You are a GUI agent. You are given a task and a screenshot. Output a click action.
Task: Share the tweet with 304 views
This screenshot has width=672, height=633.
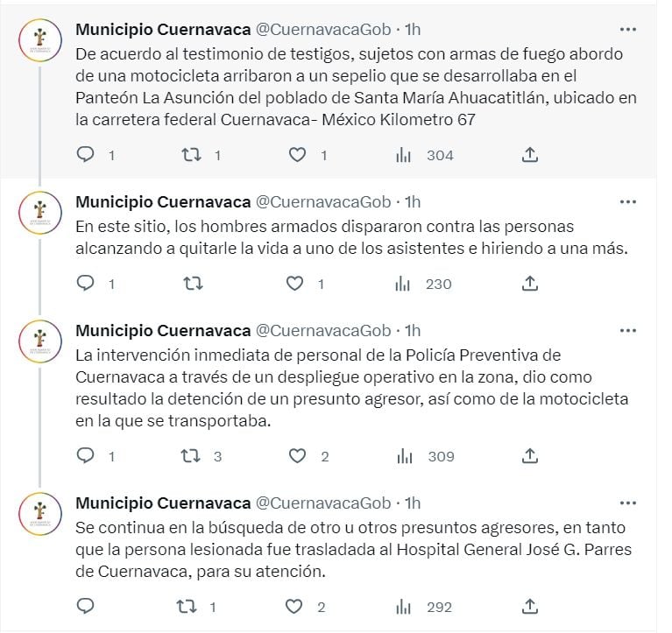529,155
